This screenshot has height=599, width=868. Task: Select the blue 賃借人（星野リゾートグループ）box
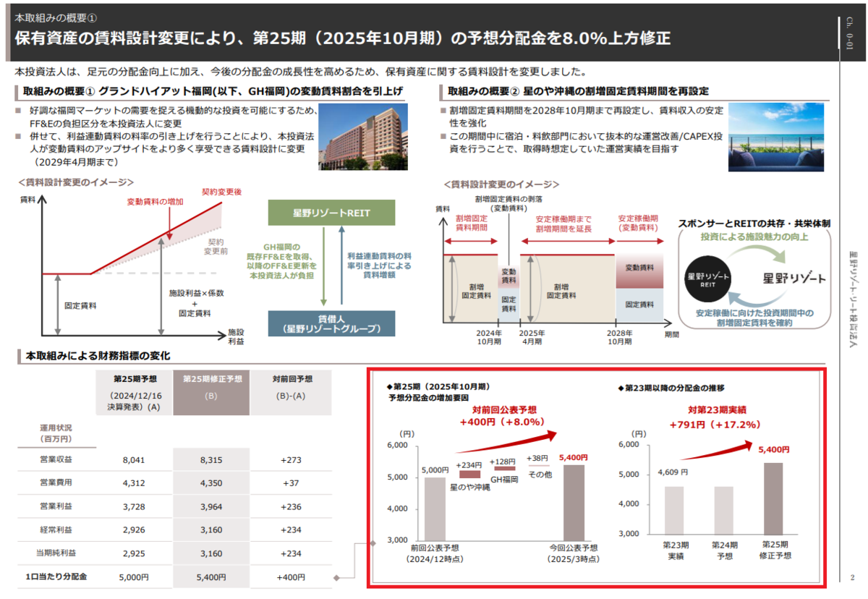tap(331, 323)
